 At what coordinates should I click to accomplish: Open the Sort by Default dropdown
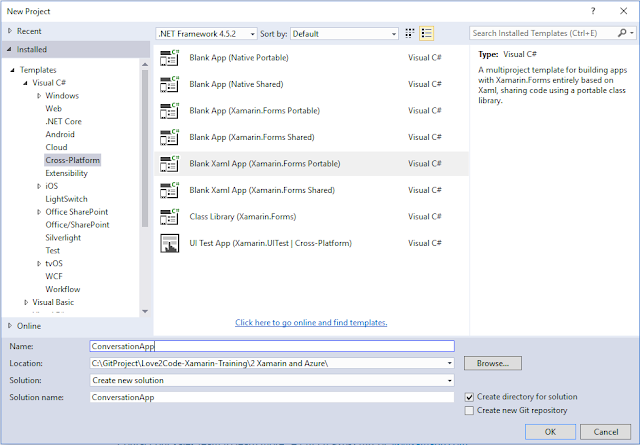point(344,34)
